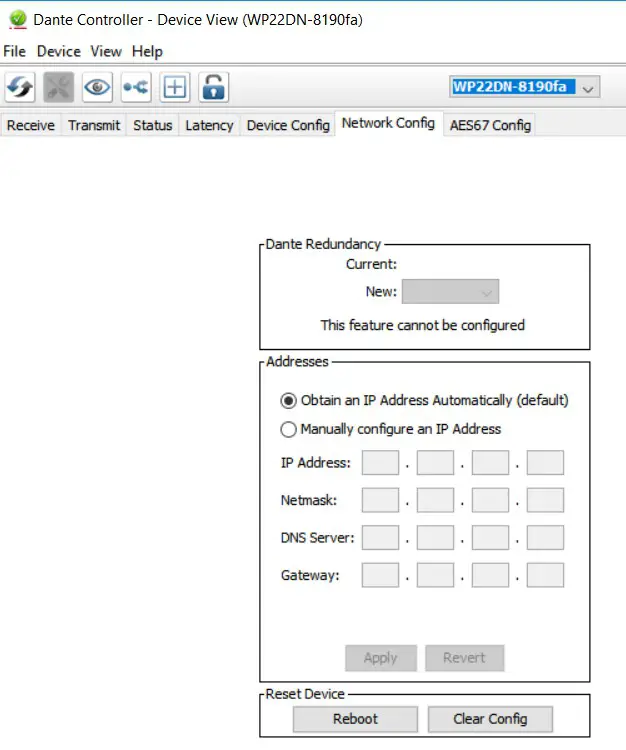The width and height of the screenshot is (626, 750).
Task: Click the Dante Redundancy 'Current:' label
Action: coord(372,264)
